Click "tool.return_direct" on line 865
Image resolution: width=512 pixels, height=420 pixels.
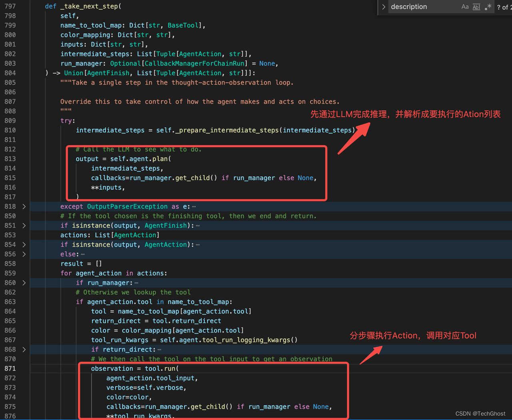pyautogui.click(x=187, y=321)
